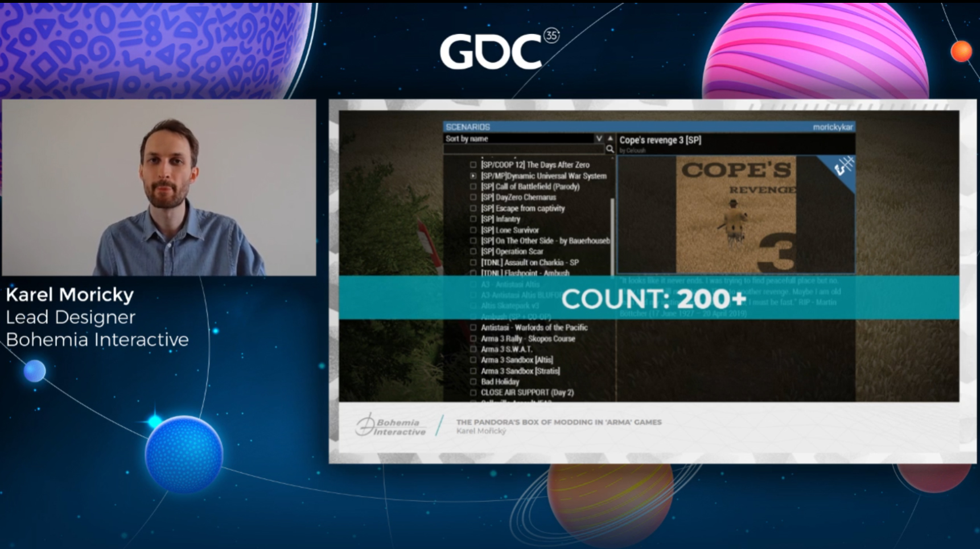Viewport: 980px width, 549px height.
Task: Choose the "[SP] Lone Survivor" scenario name
Action: (x=510, y=230)
